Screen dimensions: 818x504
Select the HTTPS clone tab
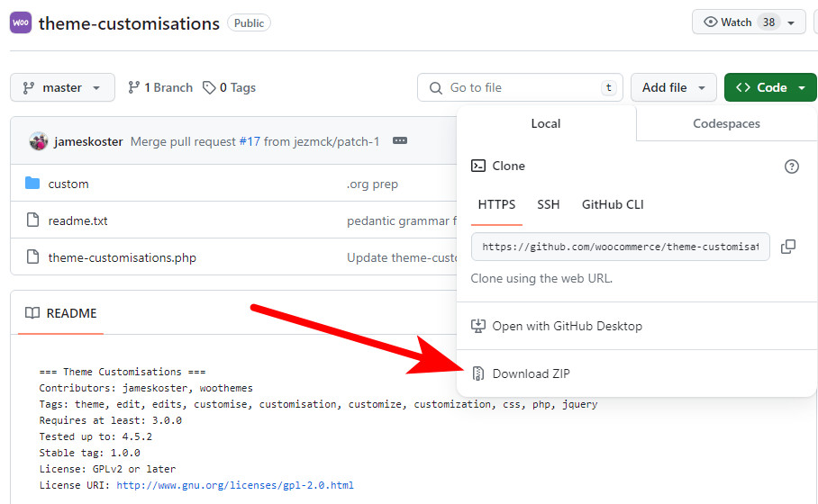tap(496, 205)
